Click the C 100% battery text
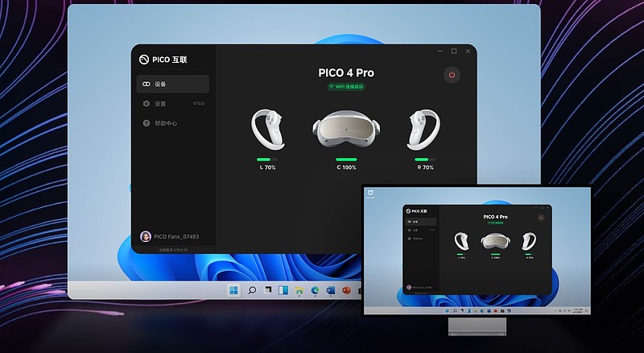The width and height of the screenshot is (644, 353). click(x=347, y=168)
